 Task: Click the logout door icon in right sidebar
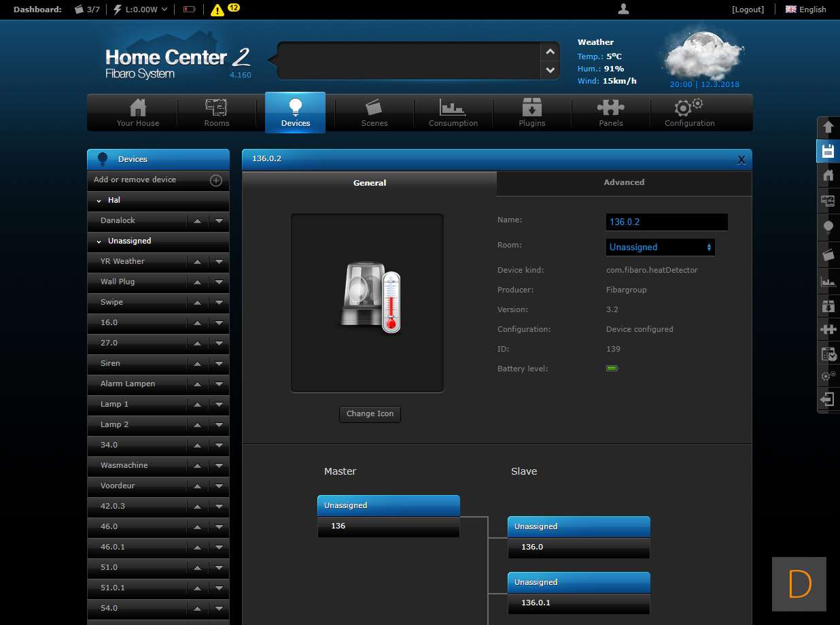828,399
